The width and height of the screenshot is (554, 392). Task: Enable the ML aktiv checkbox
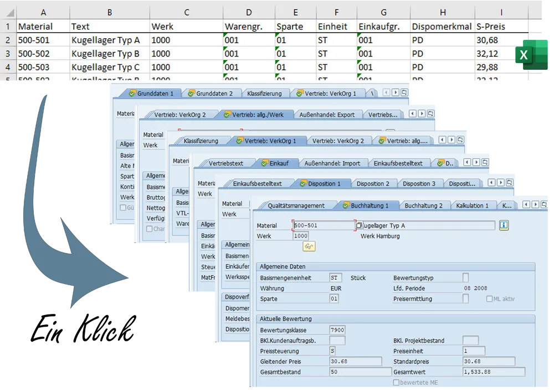pos(489,298)
